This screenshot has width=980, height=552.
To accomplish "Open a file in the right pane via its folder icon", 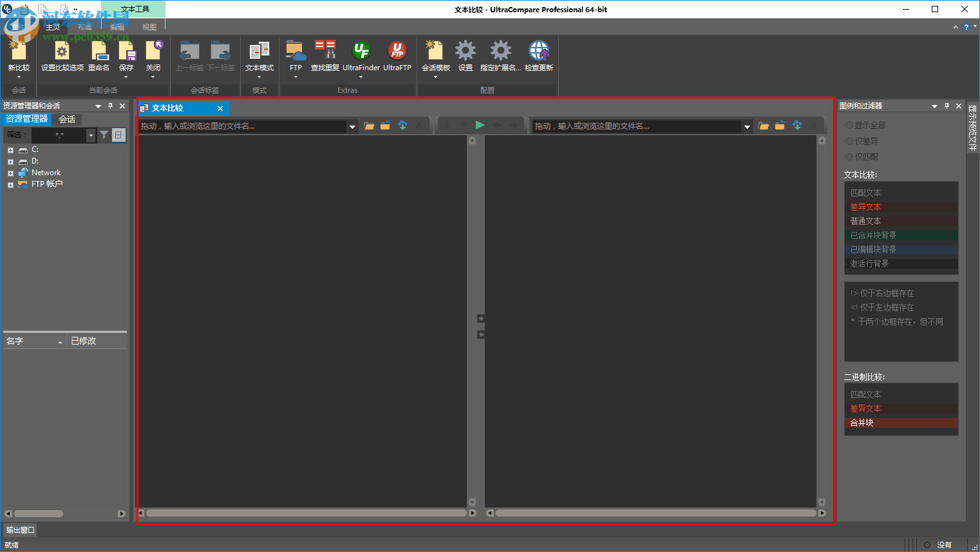I will (764, 126).
